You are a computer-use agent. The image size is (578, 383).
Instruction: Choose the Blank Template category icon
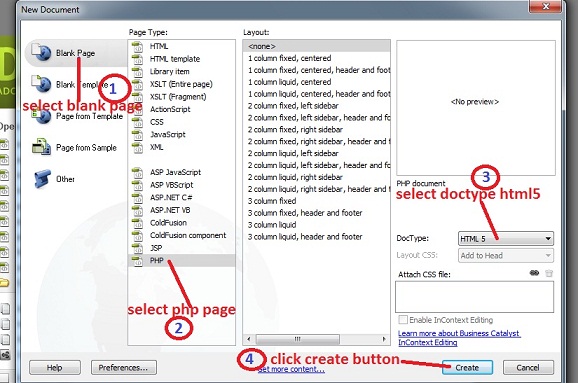[x=41, y=84]
